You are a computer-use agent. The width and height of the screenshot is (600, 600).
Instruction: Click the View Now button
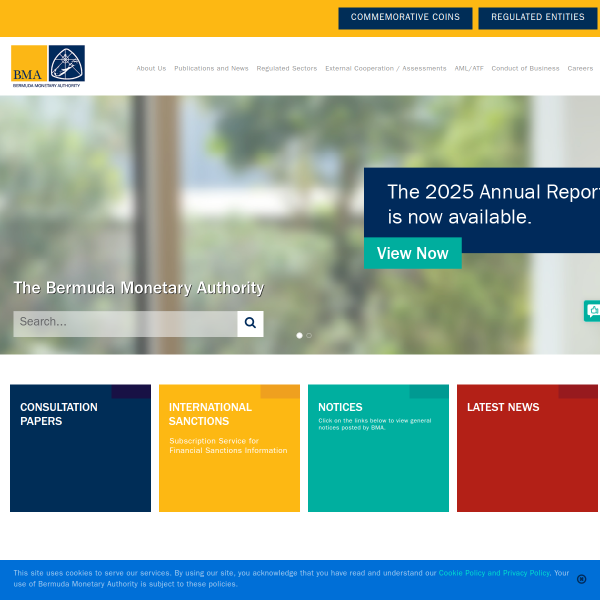[412, 253]
